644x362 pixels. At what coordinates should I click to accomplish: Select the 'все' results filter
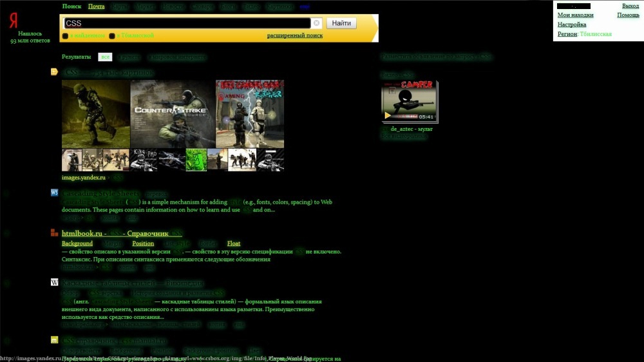coord(105,57)
